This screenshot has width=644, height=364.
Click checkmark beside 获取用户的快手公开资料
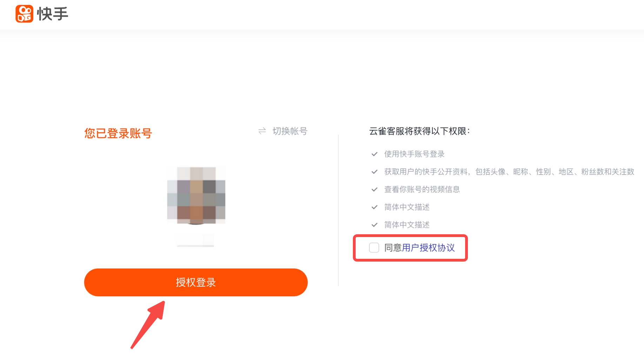[x=375, y=172]
